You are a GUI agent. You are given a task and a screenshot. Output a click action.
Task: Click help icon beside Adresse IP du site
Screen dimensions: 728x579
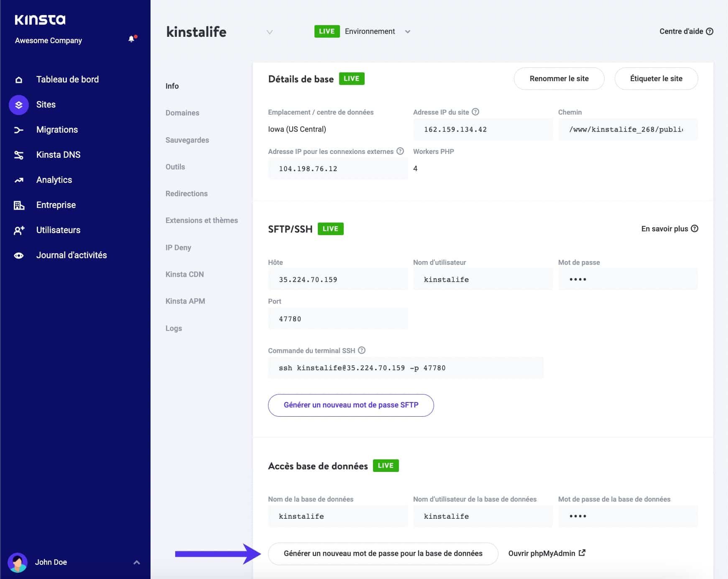point(475,112)
